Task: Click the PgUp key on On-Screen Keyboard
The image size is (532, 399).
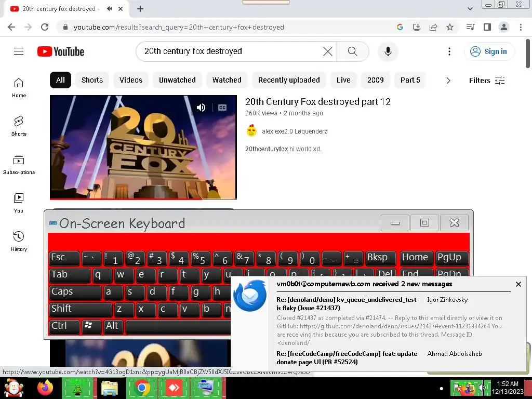Action: point(452,258)
